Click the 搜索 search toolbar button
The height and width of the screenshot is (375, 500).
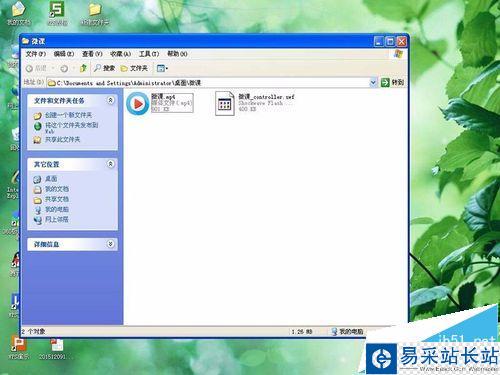coord(104,68)
